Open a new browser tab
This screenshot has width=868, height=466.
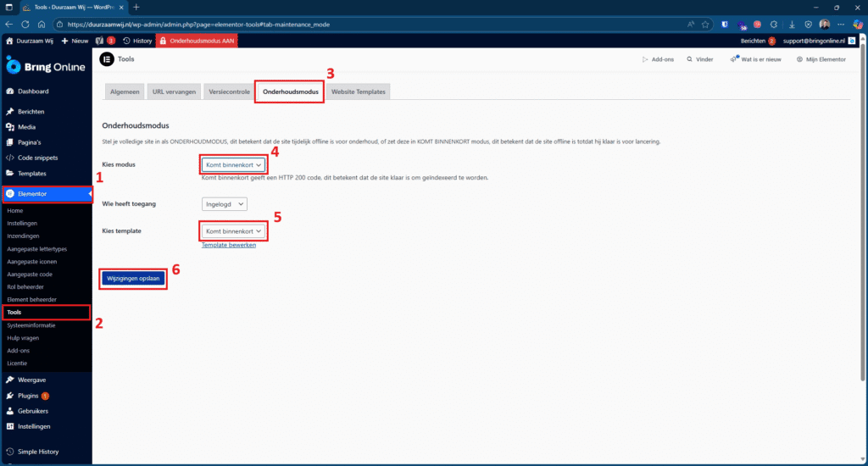point(136,7)
